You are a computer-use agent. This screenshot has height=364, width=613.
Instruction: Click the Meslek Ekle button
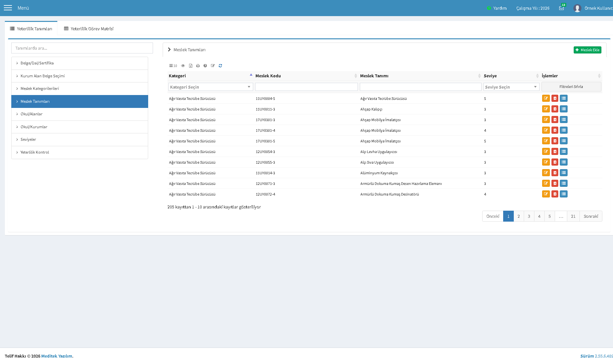(x=587, y=50)
